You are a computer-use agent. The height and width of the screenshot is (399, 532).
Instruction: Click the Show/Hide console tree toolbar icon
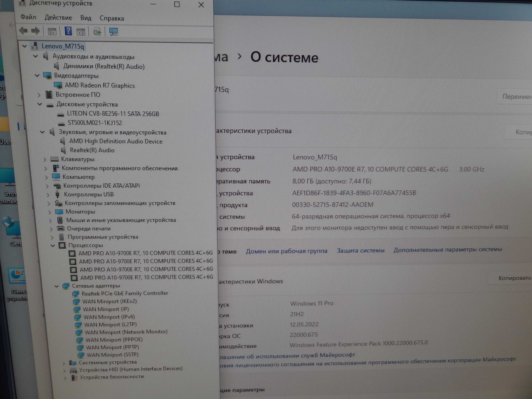[x=52, y=32]
